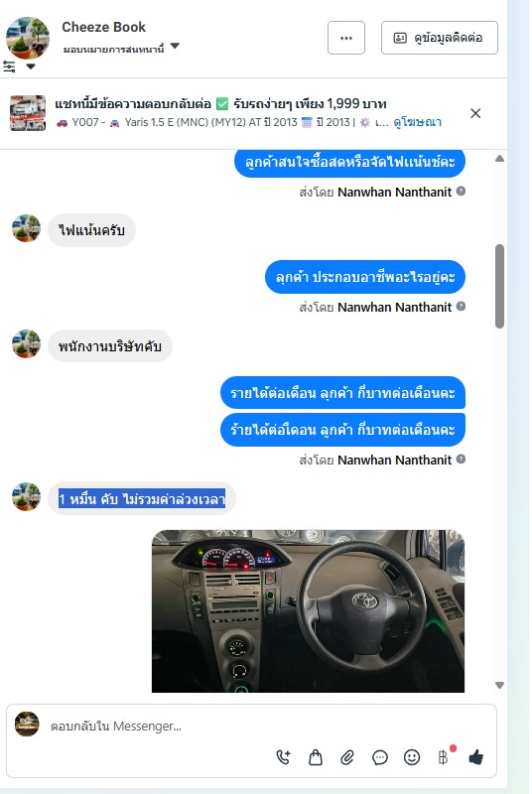Click the chat scrollbar down arrow
Viewport: 532px width, 794px height.
499,685
